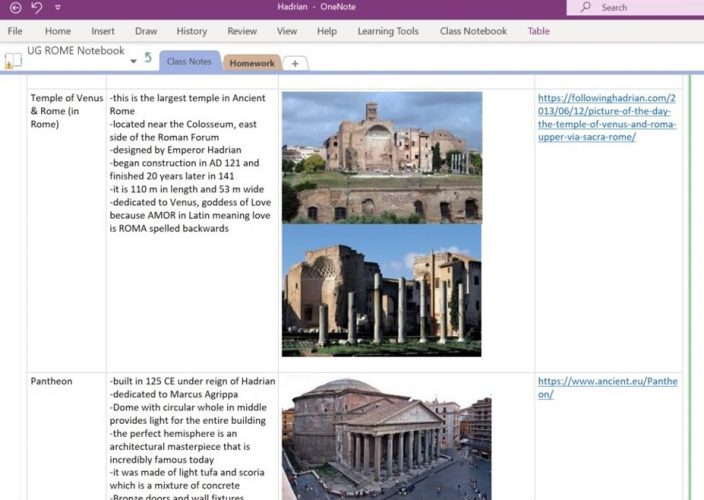Switch to the Homework section tab
This screenshot has width=704, height=500.
click(251, 63)
